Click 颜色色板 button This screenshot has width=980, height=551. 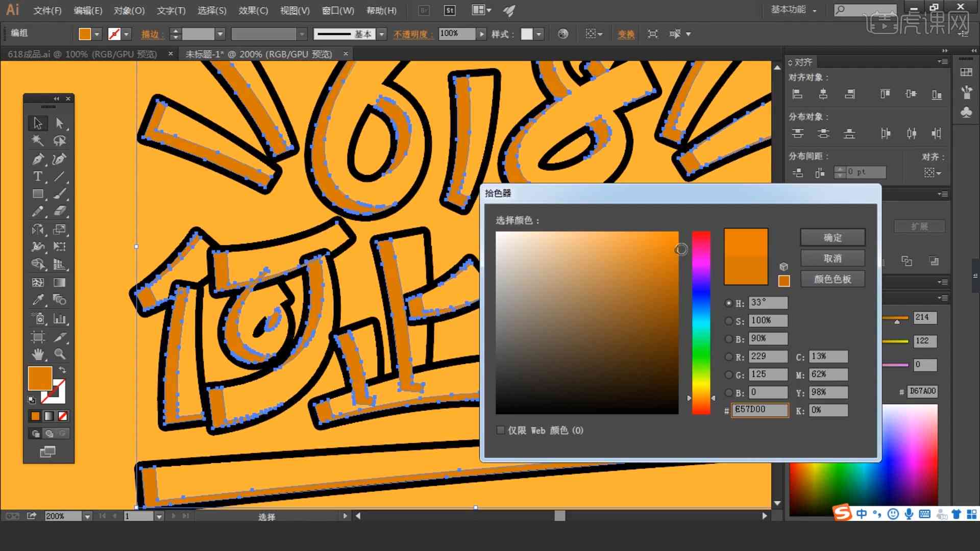pyautogui.click(x=832, y=279)
